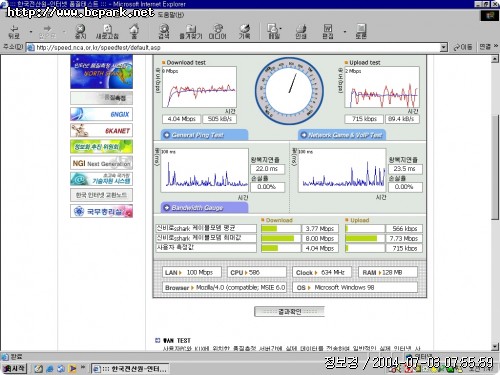This screenshot has width=500, height=375.
Task: Open the Help (도움말) menu
Action: tap(170, 15)
